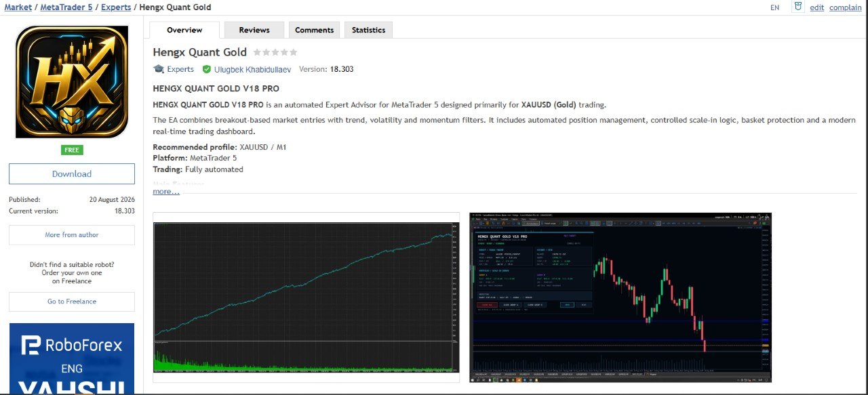
Task: Open the trading dashboard chart screenshot
Action: 620,297
